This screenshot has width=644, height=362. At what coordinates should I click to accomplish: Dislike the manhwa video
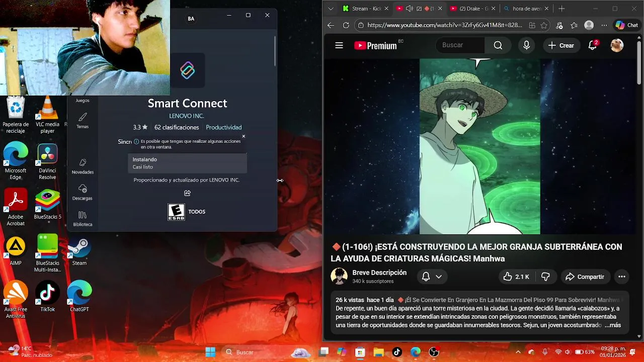click(545, 277)
